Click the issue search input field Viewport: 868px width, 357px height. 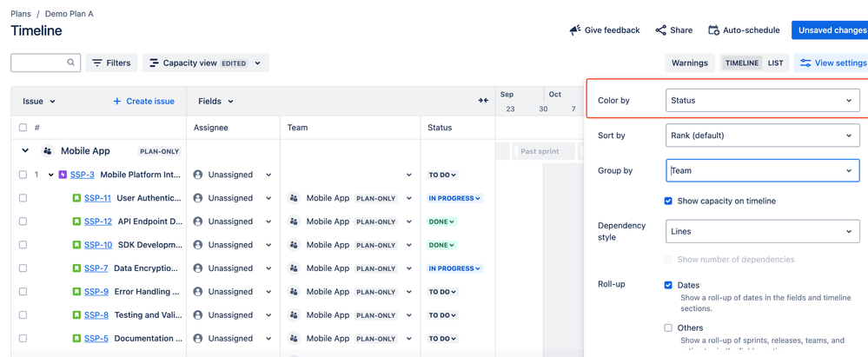(x=45, y=63)
